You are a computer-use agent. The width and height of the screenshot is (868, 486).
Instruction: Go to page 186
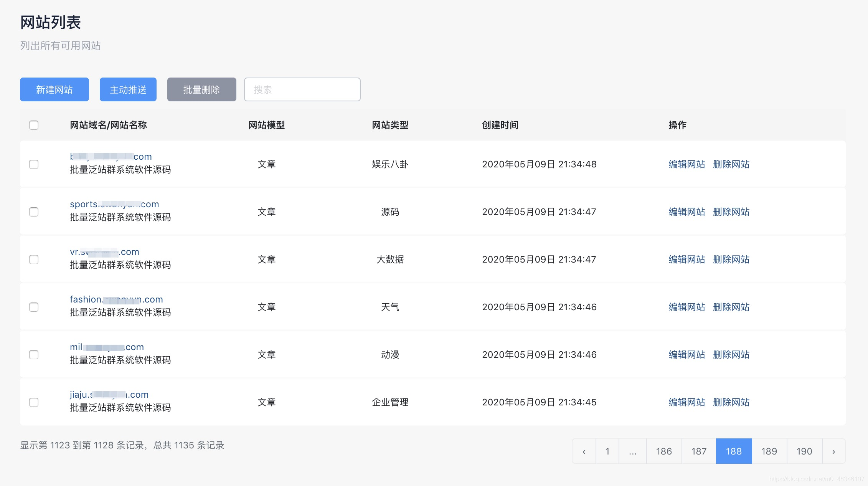click(x=664, y=451)
